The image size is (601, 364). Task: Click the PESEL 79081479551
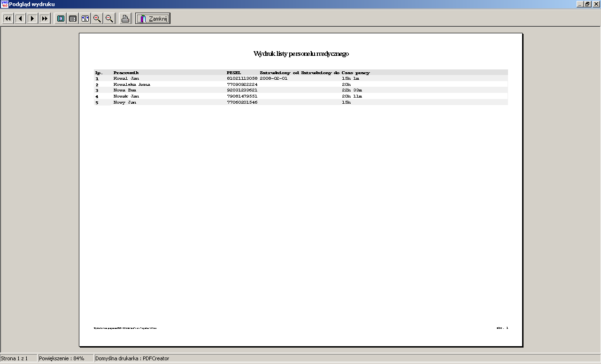click(x=242, y=96)
